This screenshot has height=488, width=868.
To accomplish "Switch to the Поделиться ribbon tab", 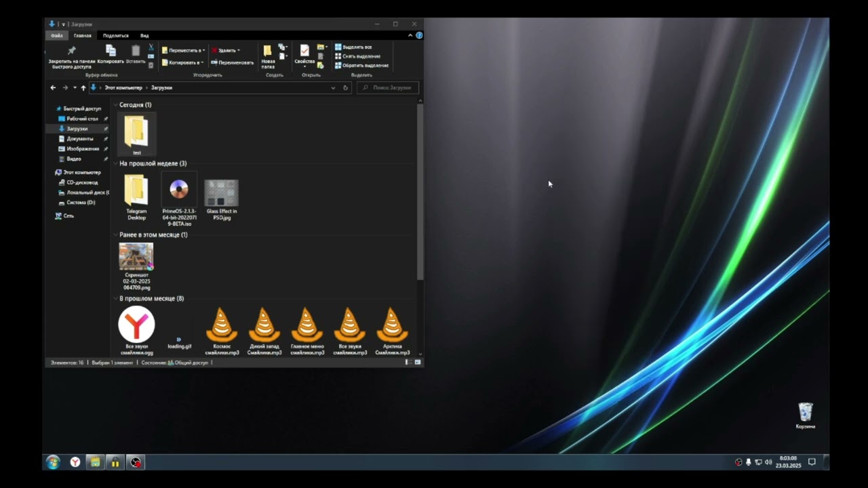I will [x=116, y=35].
